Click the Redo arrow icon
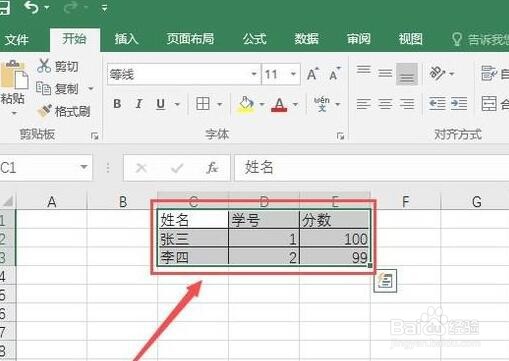 pyautogui.click(x=70, y=7)
